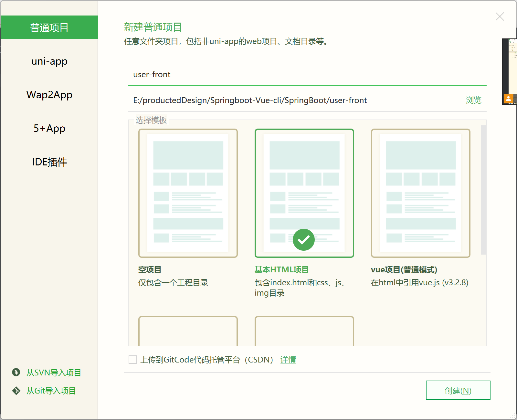Image resolution: width=517 pixels, height=420 pixels.
Task: Click the 浏览 browse link
Action: click(x=473, y=100)
